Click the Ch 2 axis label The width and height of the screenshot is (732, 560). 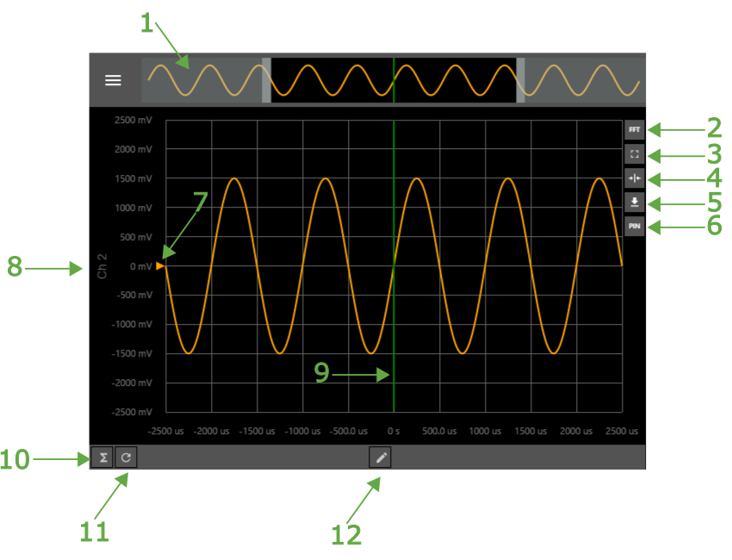(102, 267)
